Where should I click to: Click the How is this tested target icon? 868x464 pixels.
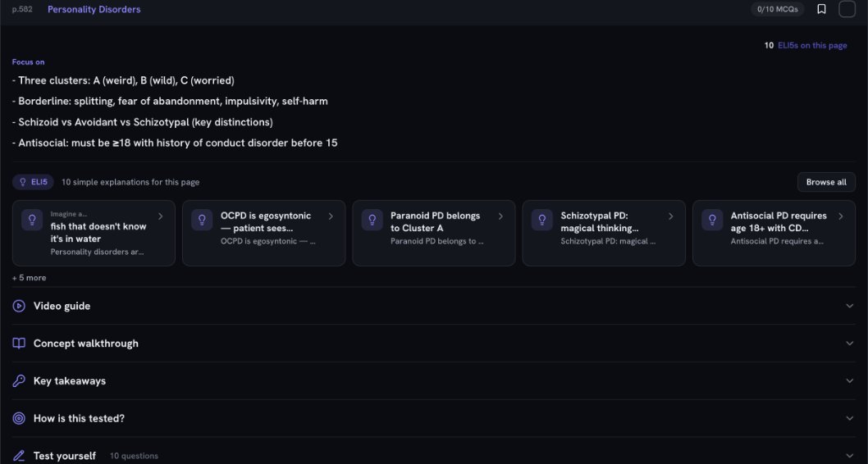[x=19, y=418]
